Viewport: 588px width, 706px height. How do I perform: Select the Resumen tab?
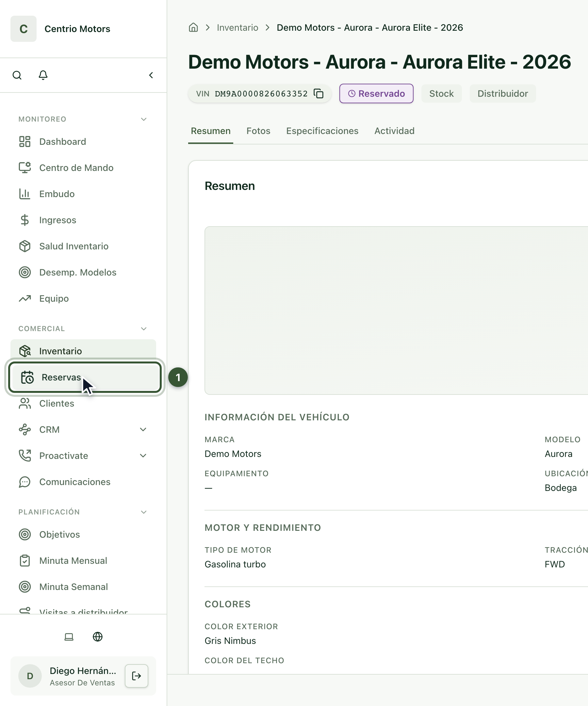click(211, 131)
